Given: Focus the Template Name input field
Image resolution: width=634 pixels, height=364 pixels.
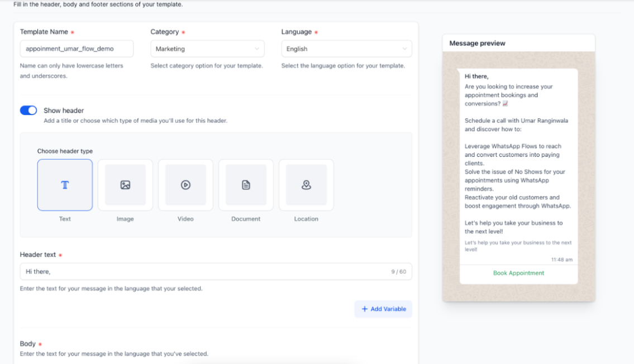Looking at the screenshot, I should tap(77, 49).
